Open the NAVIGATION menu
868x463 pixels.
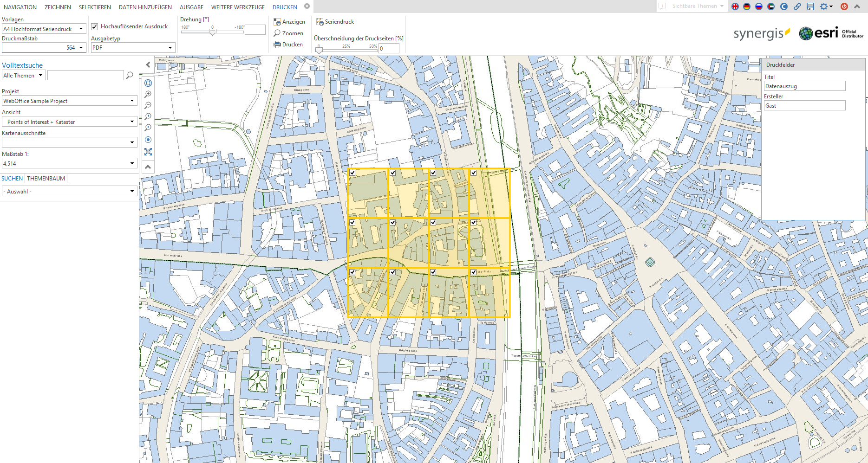pos(20,7)
